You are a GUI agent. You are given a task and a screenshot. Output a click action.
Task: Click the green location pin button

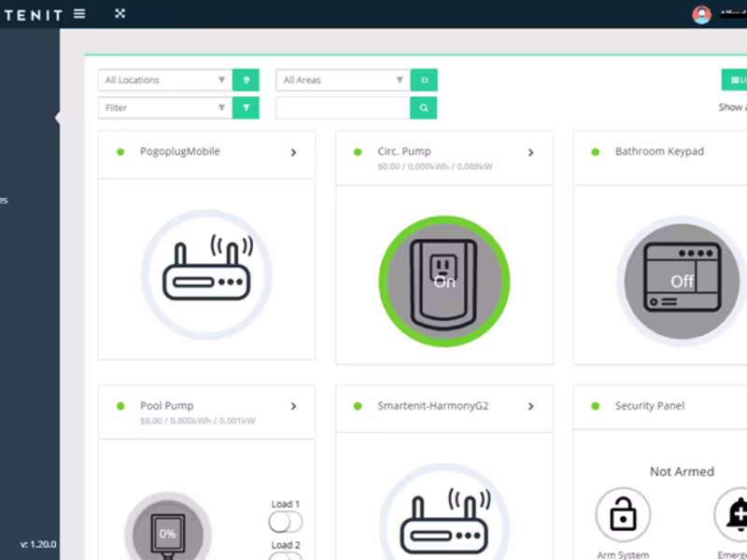(246, 80)
